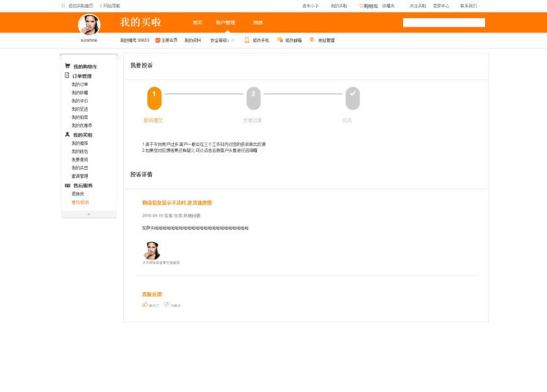Select 订单管理 section heading
Image resolution: width=547 pixels, height=392 pixels.
coord(82,76)
